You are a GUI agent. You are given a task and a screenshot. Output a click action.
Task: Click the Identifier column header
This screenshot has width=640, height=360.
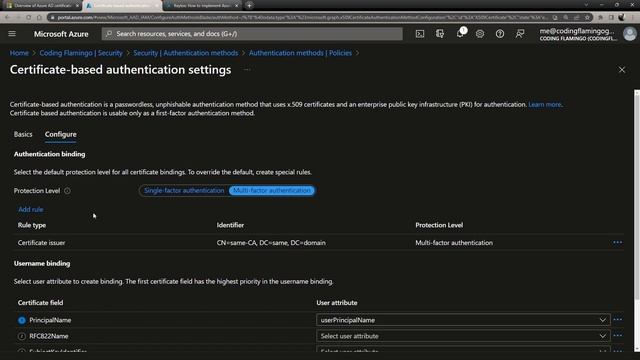230,225
